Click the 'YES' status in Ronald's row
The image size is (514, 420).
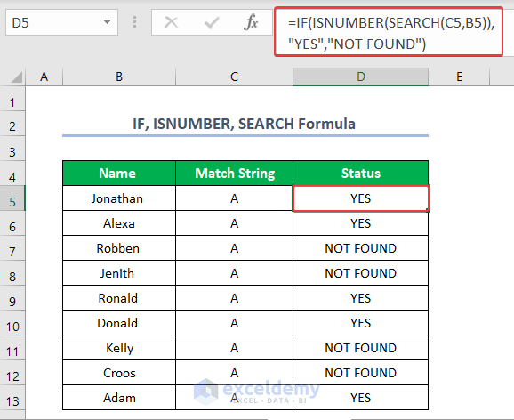360,298
